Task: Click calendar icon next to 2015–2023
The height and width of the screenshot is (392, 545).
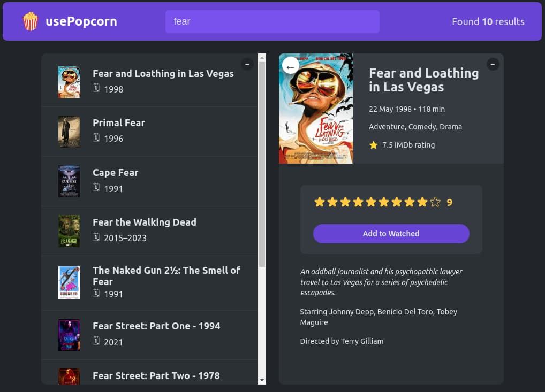Action: coord(96,237)
